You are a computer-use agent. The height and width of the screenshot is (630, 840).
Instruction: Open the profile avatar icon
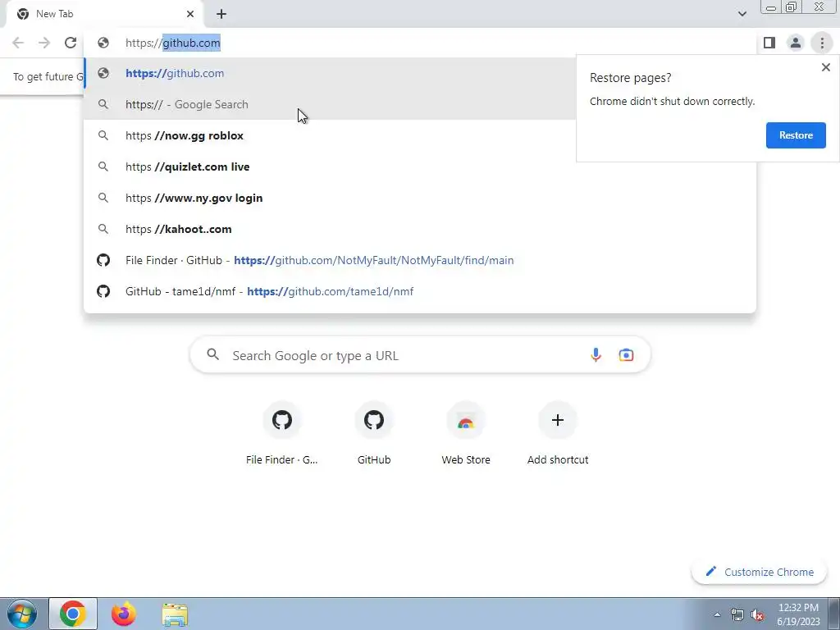point(796,43)
